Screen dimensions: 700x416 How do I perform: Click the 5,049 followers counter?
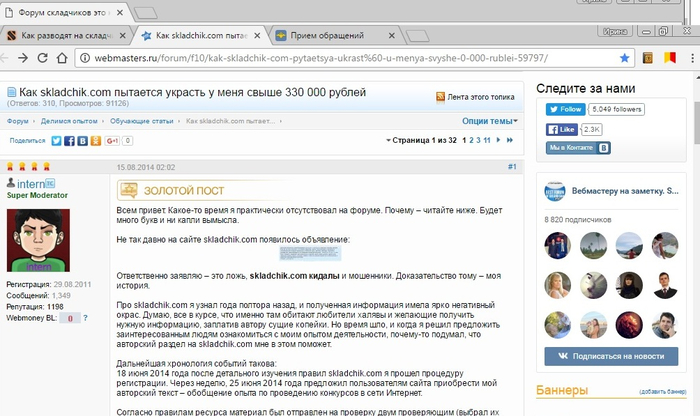[x=617, y=109]
